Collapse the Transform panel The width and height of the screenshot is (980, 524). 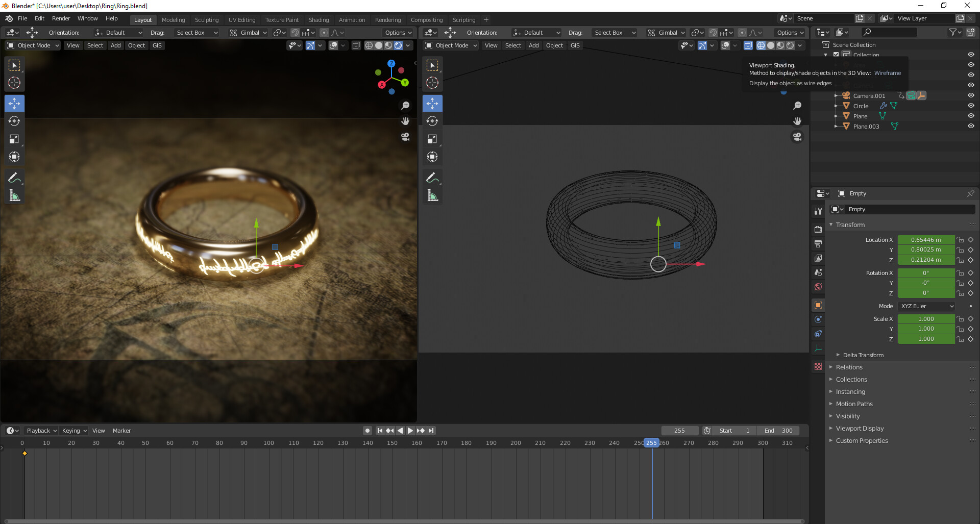pyautogui.click(x=850, y=224)
